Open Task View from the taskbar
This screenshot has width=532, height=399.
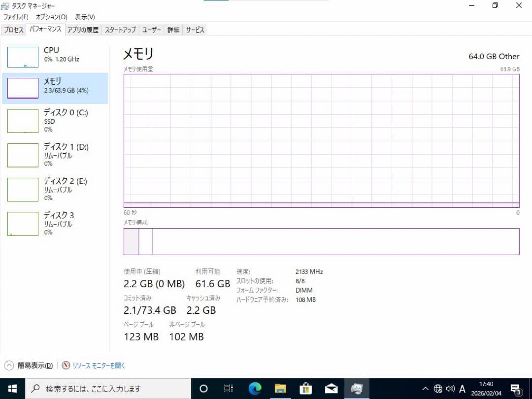click(x=228, y=389)
